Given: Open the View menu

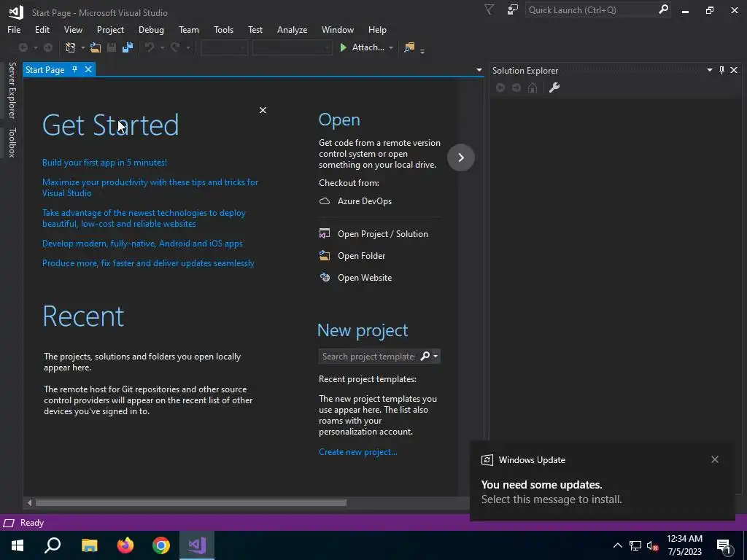Looking at the screenshot, I should [x=73, y=29].
